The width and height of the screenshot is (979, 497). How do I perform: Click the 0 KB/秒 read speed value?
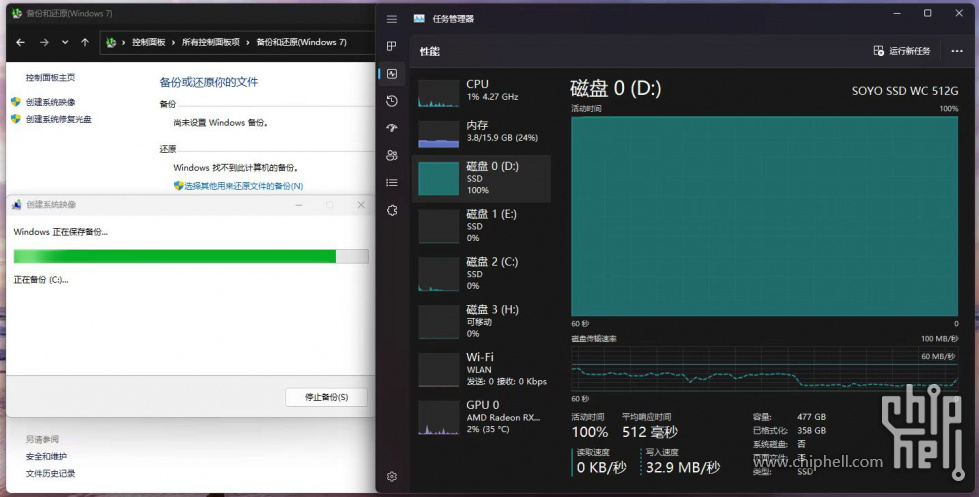pos(601,467)
